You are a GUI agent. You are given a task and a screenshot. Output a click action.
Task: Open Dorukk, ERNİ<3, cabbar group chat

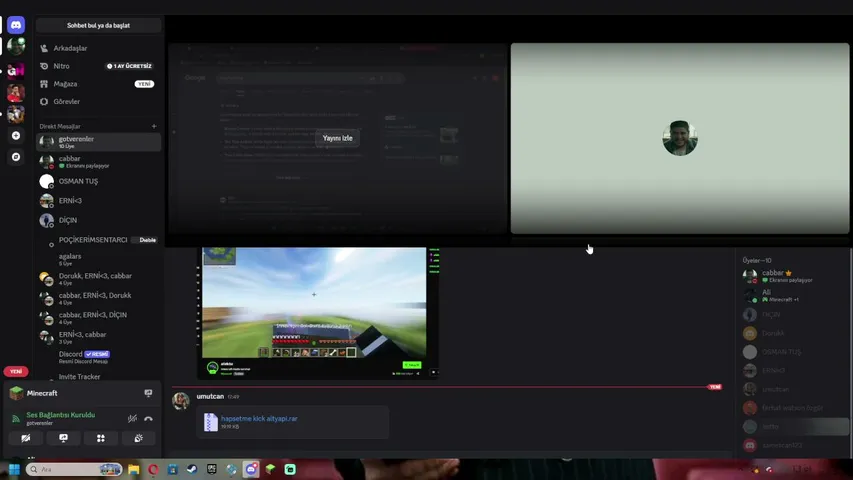click(x=98, y=279)
